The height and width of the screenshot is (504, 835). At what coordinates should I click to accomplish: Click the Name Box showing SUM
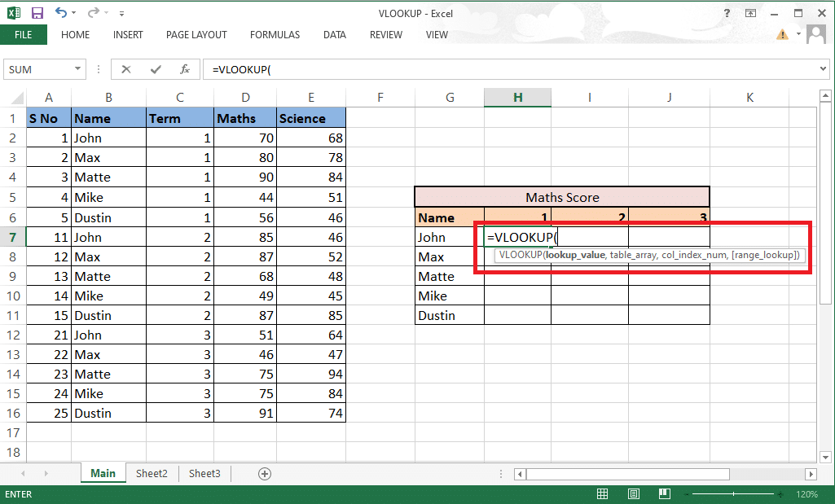(x=37, y=70)
